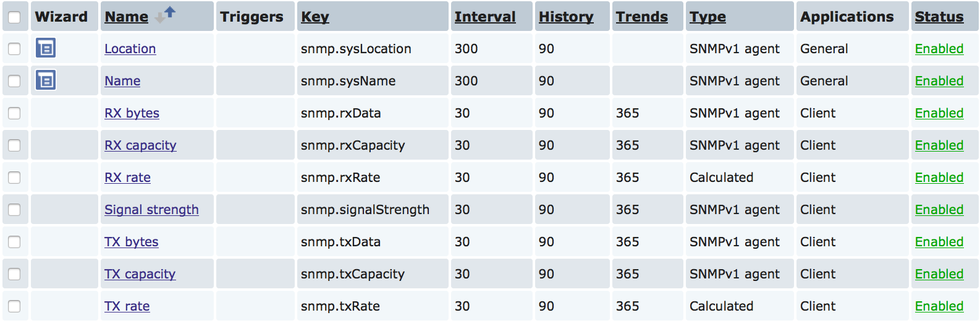The image size is (980, 323).
Task: Open the TX bytes item link
Action: (x=132, y=242)
